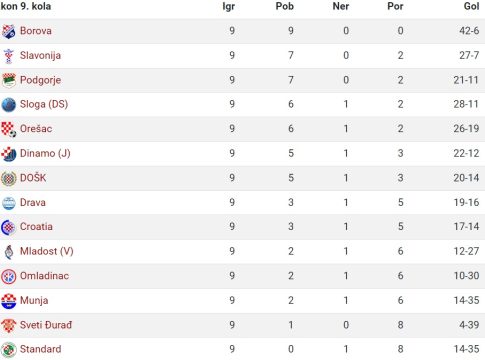Open the Sveti Đurađ team link

46,325
